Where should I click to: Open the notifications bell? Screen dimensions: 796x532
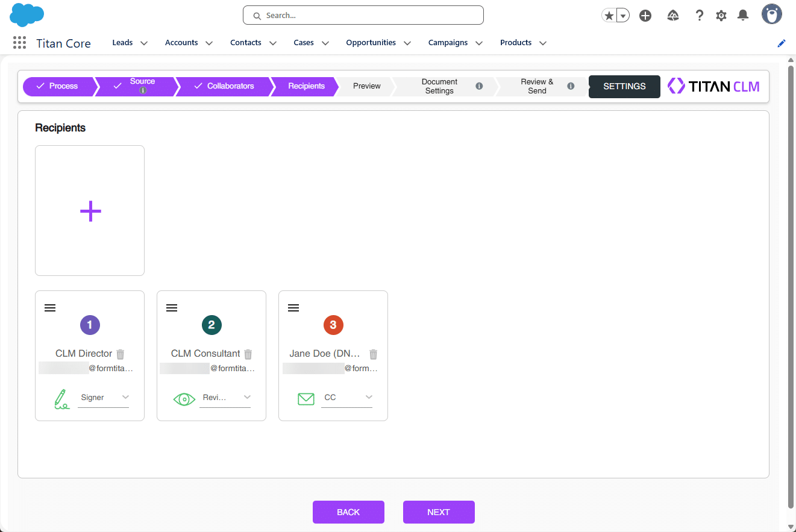click(744, 16)
